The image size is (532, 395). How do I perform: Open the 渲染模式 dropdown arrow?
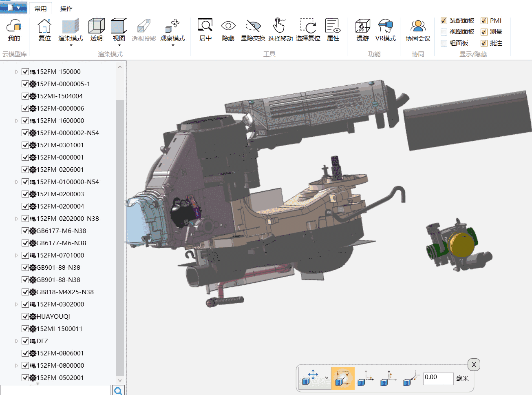71,45
